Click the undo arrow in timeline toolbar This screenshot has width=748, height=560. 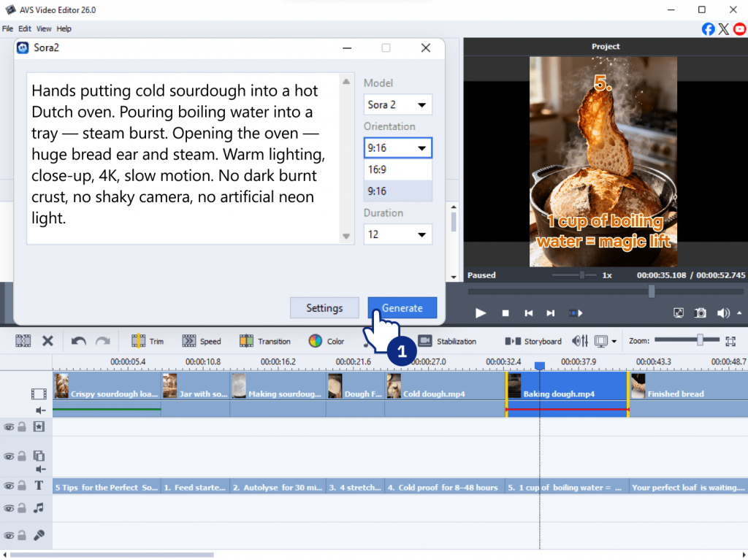pyautogui.click(x=78, y=341)
